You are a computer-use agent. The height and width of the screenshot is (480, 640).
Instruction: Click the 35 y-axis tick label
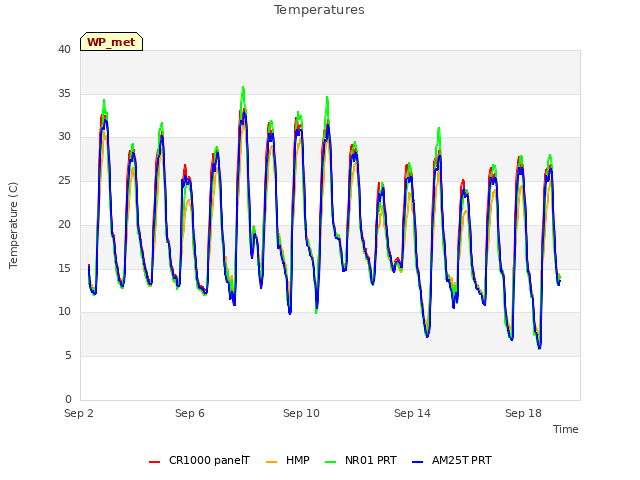point(64,93)
